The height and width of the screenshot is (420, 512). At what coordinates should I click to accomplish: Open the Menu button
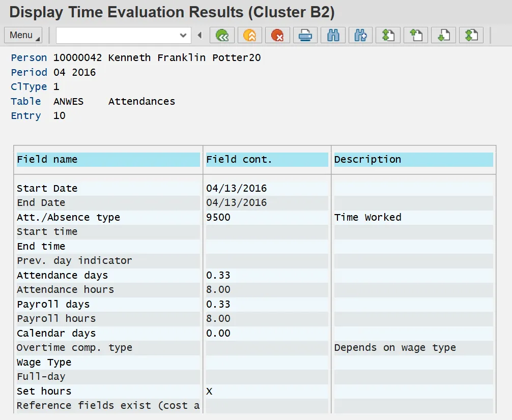pos(23,35)
